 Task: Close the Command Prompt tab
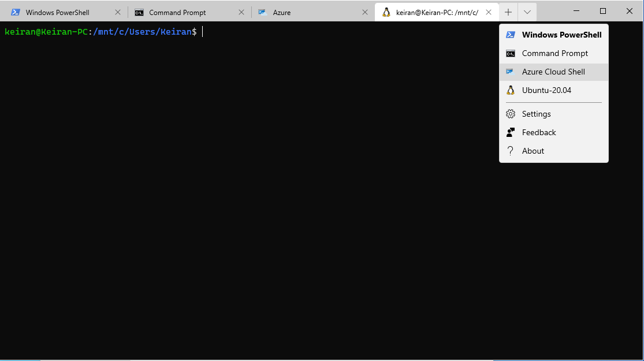tap(241, 12)
